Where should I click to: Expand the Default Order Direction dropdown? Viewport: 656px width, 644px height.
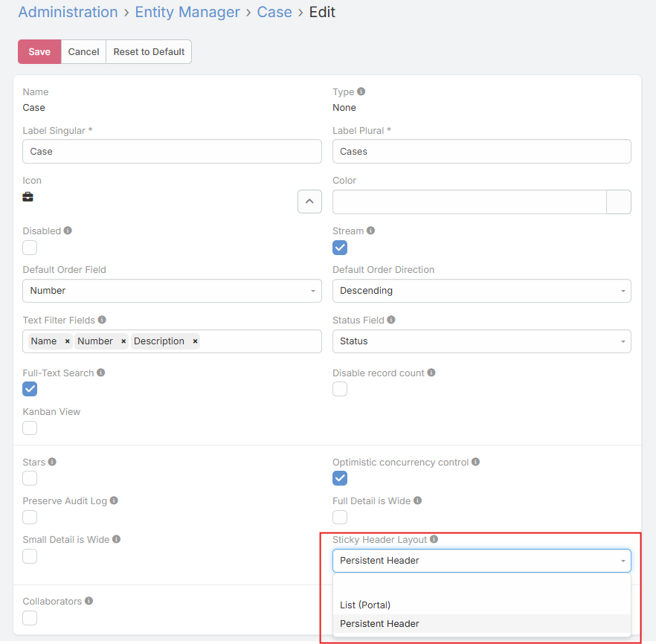pyautogui.click(x=481, y=291)
